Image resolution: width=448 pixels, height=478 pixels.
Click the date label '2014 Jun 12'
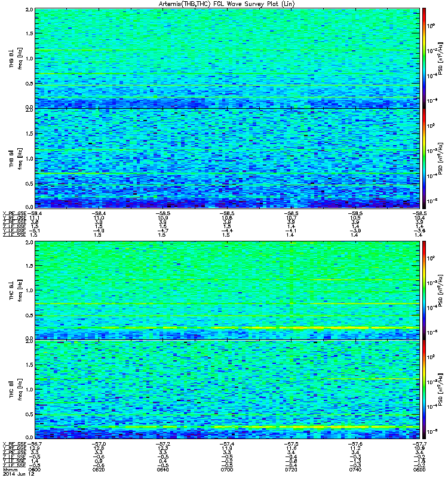click(x=19, y=474)
